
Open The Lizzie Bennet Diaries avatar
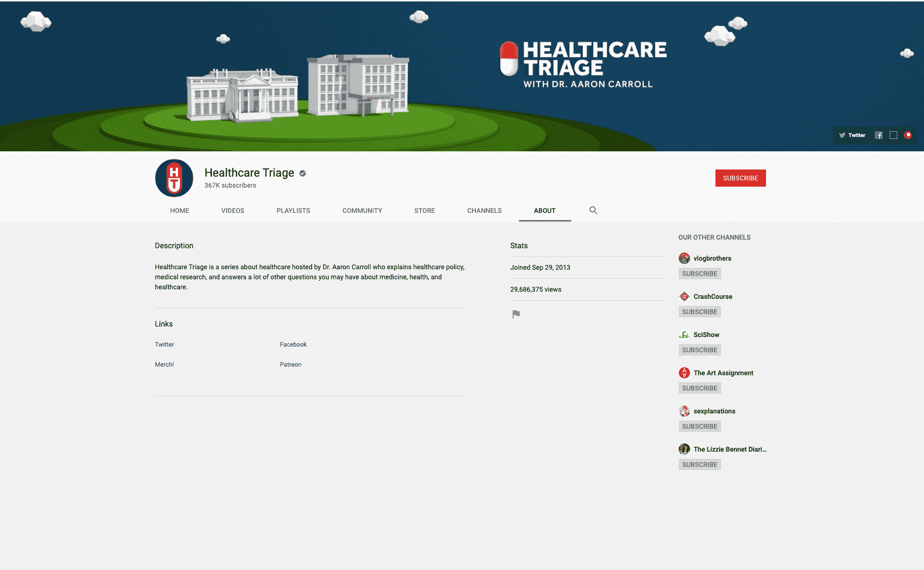tap(684, 449)
